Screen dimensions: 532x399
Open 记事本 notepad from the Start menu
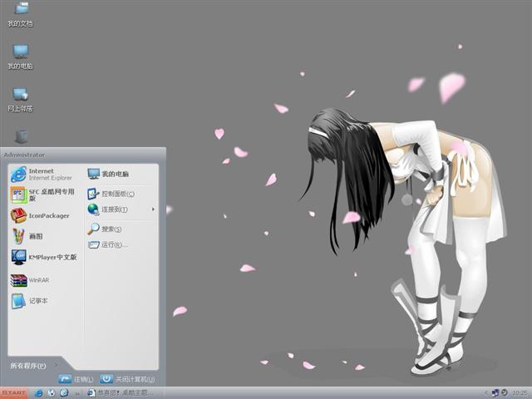30,301
